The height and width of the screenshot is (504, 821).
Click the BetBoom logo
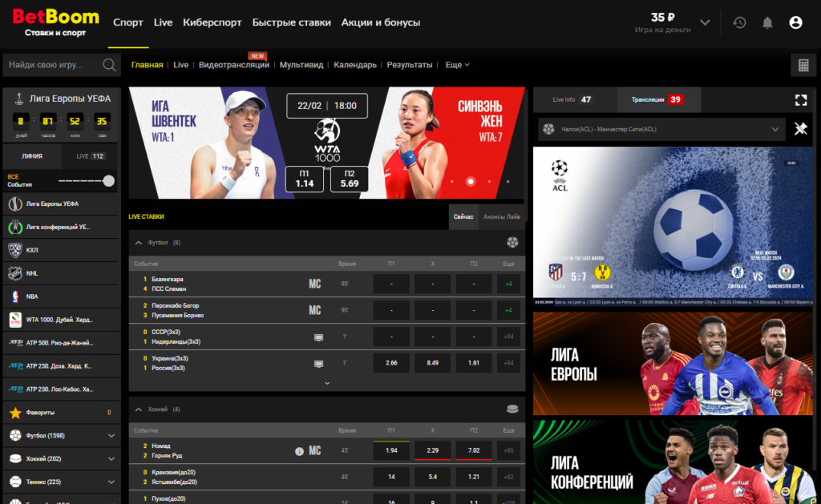point(55,22)
